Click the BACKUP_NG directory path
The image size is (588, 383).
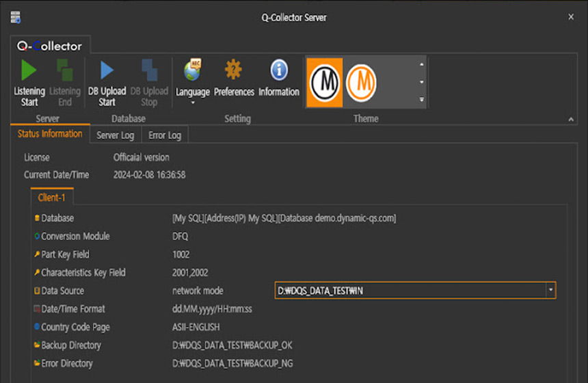[x=232, y=363]
